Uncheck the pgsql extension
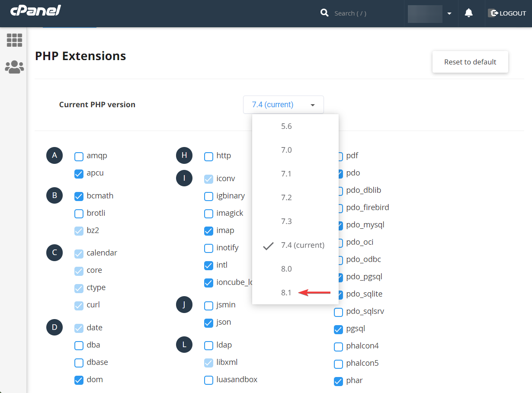532x393 pixels. click(338, 329)
